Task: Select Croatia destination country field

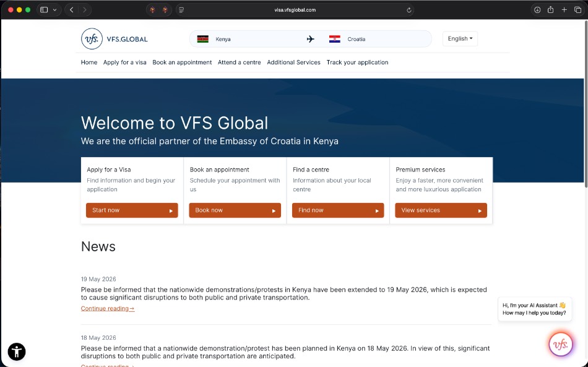Action: pyautogui.click(x=379, y=39)
